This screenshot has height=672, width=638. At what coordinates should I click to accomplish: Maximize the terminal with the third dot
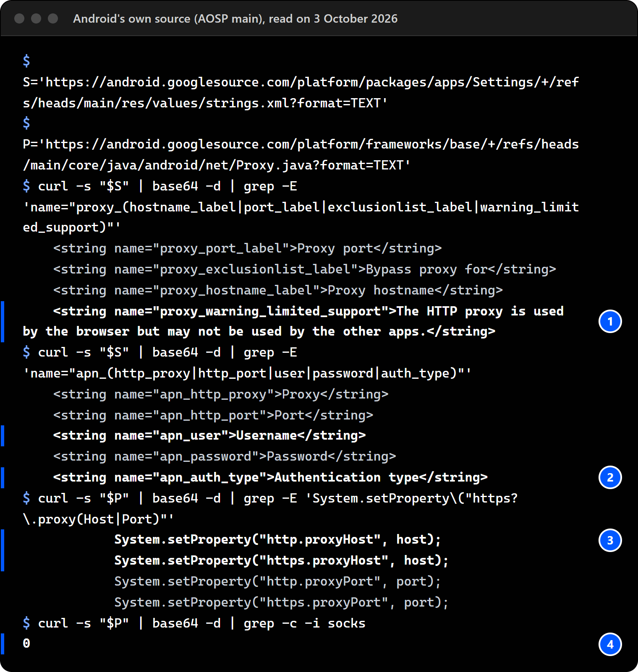[53, 18]
